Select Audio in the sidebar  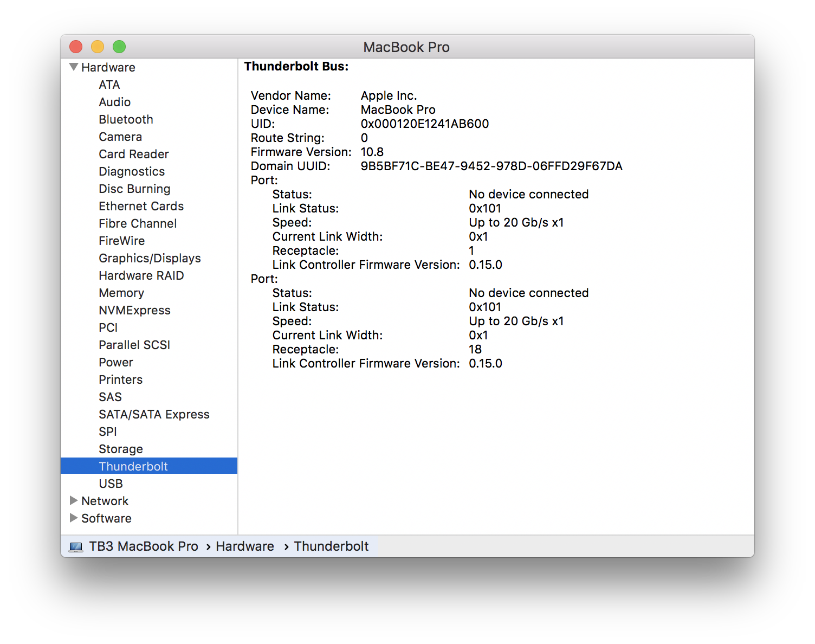point(114,102)
